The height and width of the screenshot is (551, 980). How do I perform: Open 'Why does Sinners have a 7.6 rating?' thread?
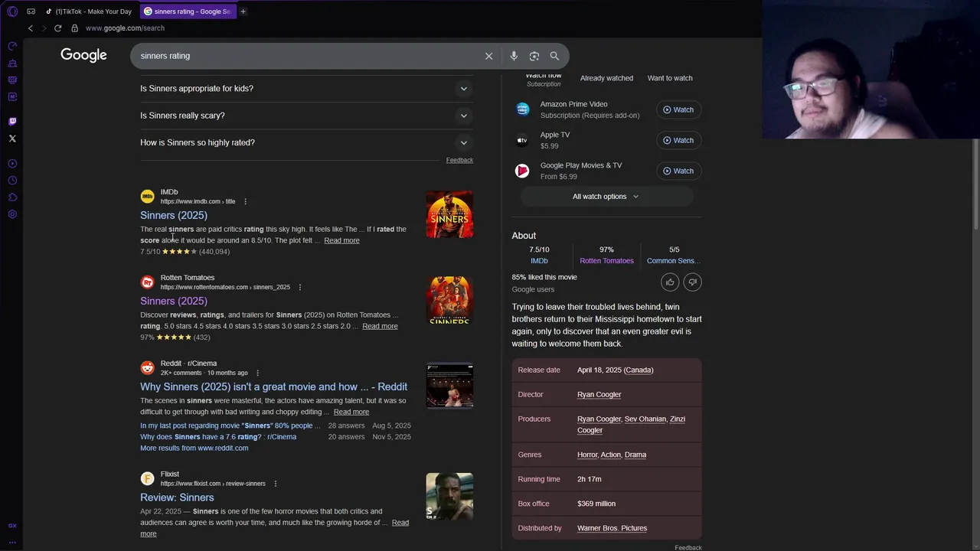tap(218, 437)
